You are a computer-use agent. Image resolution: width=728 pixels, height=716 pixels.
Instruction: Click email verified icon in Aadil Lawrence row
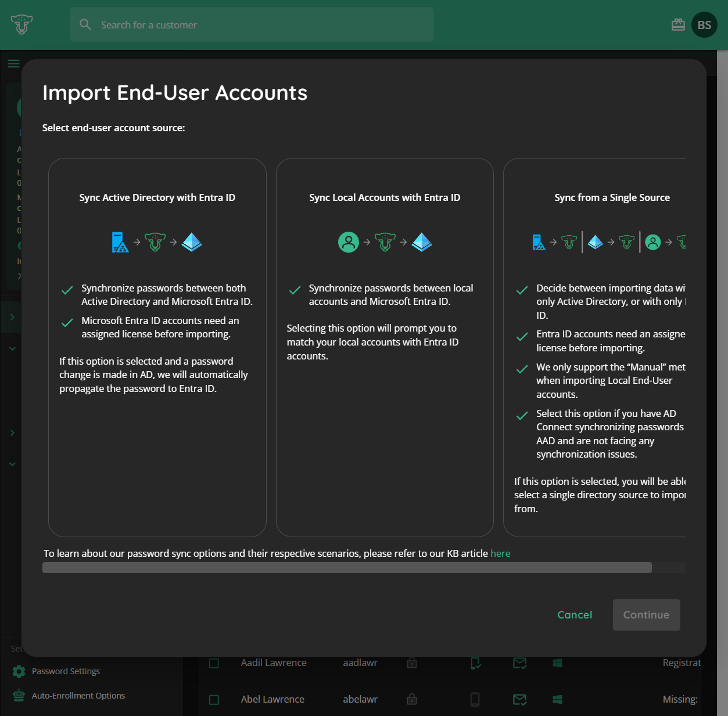click(x=520, y=663)
